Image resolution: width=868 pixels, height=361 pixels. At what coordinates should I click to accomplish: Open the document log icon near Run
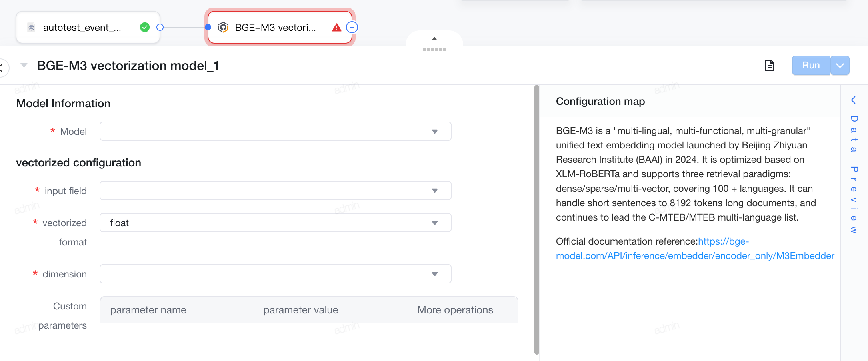tap(770, 65)
